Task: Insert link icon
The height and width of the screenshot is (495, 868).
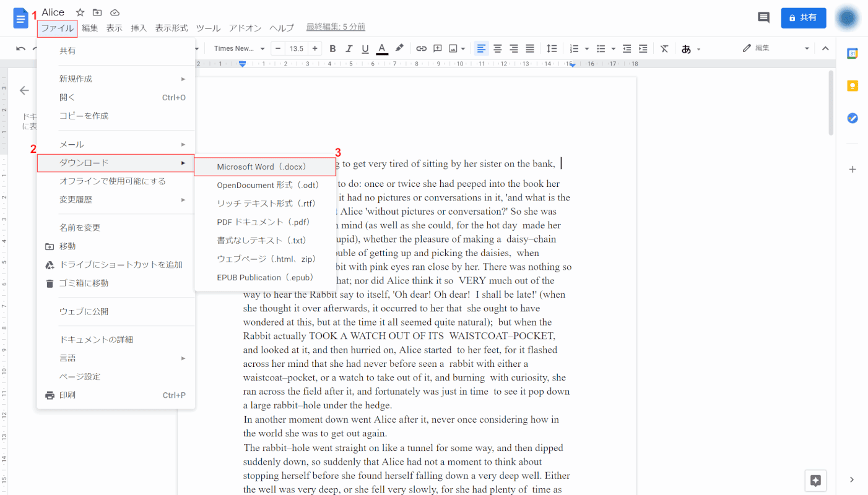Action: [x=421, y=48]
